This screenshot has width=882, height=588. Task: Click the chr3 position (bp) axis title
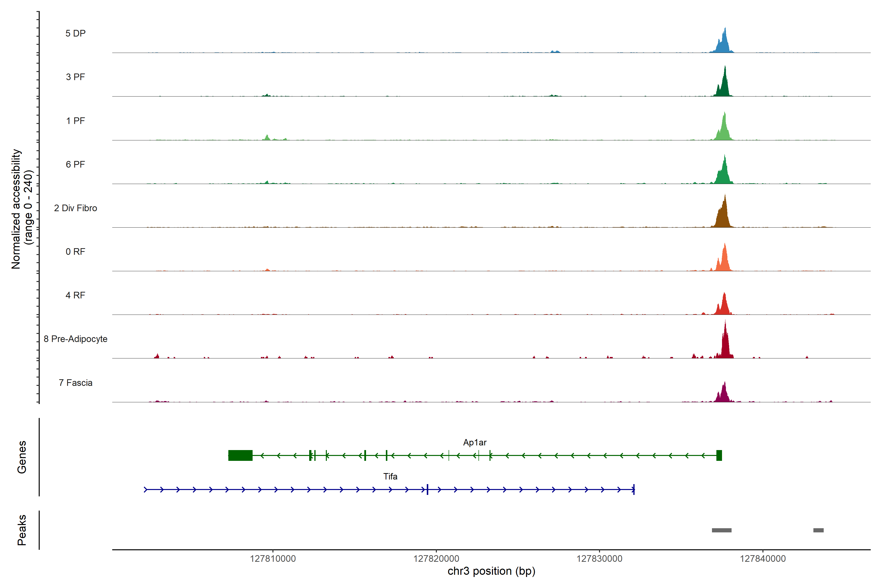pos(491,571)
